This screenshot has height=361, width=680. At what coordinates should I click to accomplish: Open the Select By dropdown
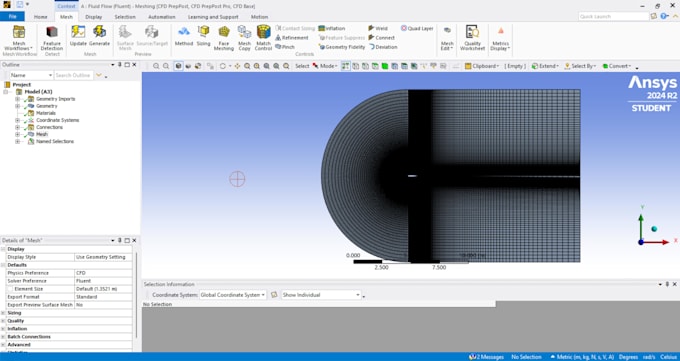[x=580, y=66]
